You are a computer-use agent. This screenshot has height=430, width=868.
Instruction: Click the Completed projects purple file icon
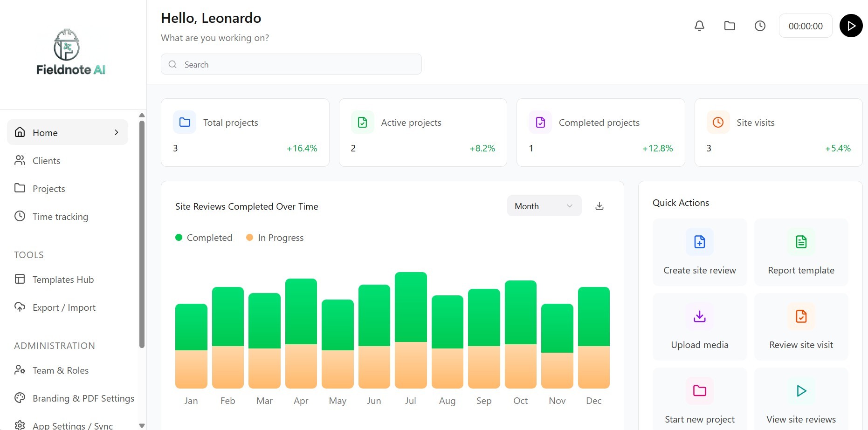[x=540, y=122]
